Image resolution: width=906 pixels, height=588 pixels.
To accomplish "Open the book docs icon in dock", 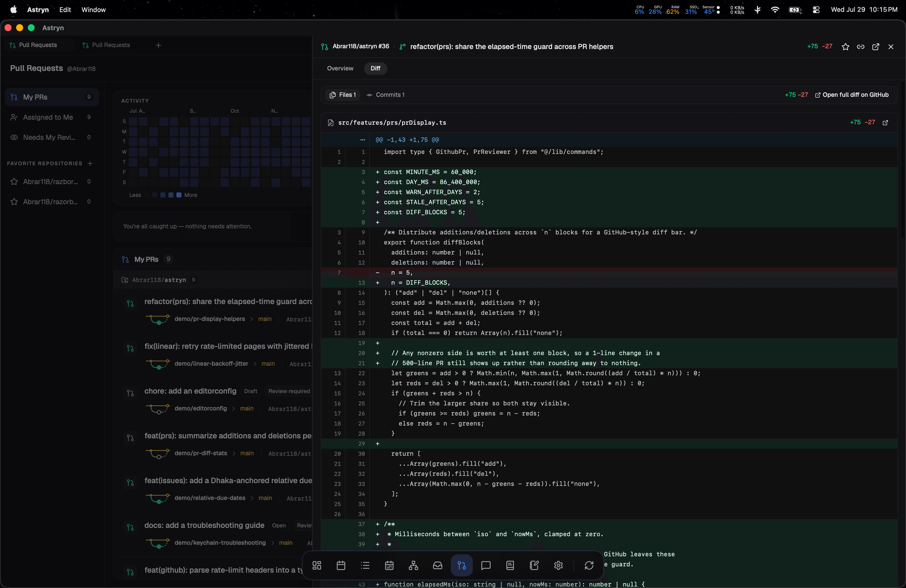I will 510,566.
